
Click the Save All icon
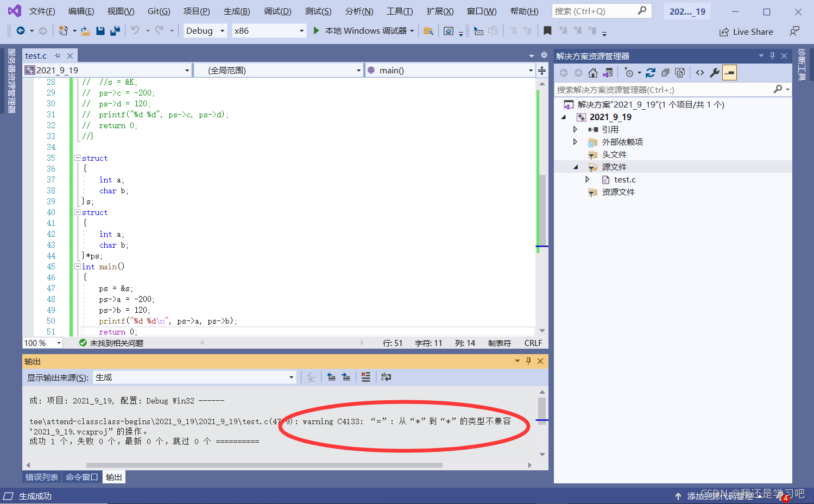tap(115, 31)
